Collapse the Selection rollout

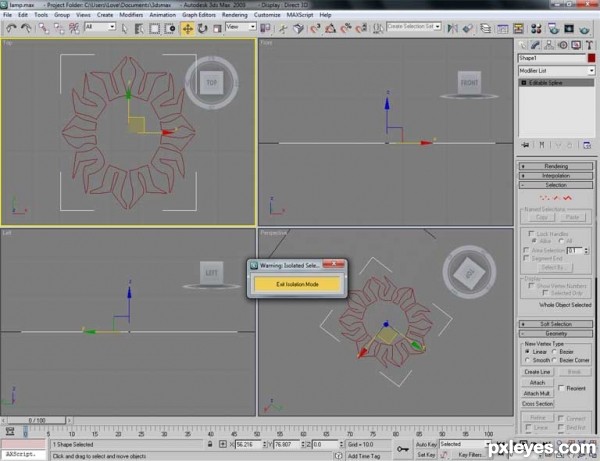tap(556, 185)
